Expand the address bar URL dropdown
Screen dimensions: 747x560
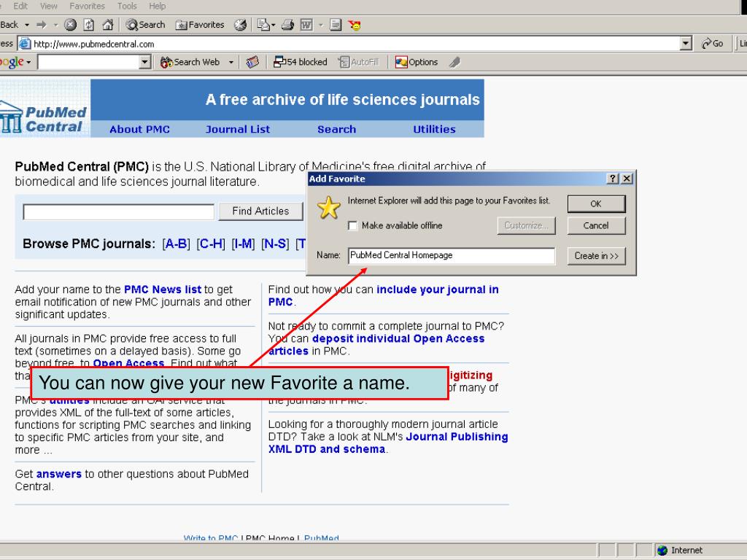click(686, 44)
